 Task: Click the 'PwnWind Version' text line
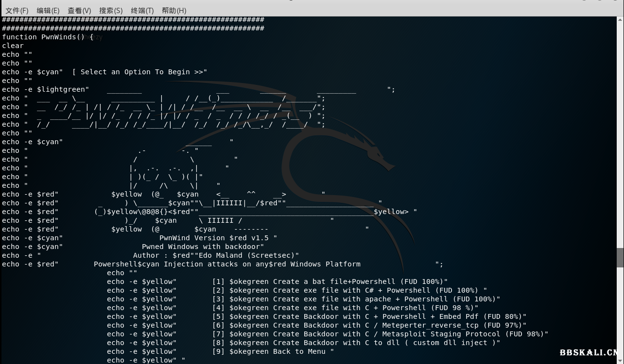point(218,238)
